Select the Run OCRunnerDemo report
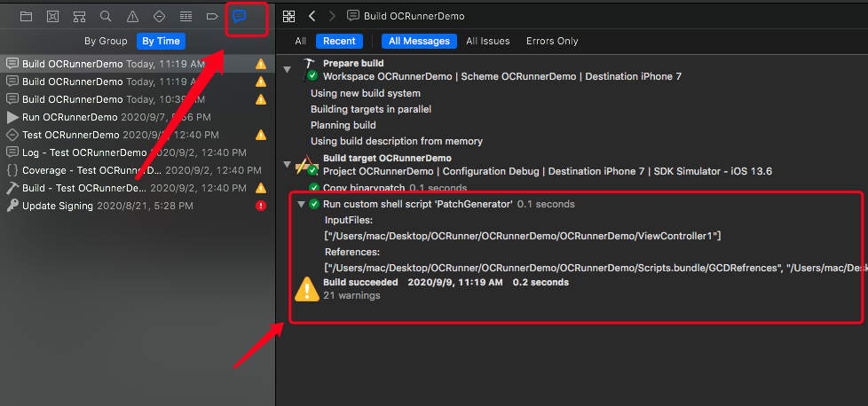Screen dimensions: 868x406 (x=138, y=117)
